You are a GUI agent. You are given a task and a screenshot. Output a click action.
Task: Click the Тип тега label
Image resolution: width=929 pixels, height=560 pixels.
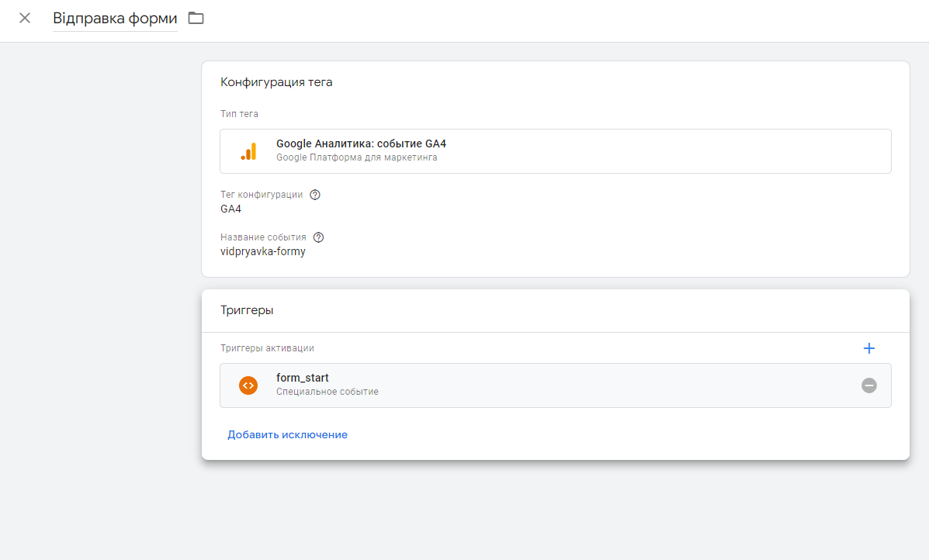point(239,114)
